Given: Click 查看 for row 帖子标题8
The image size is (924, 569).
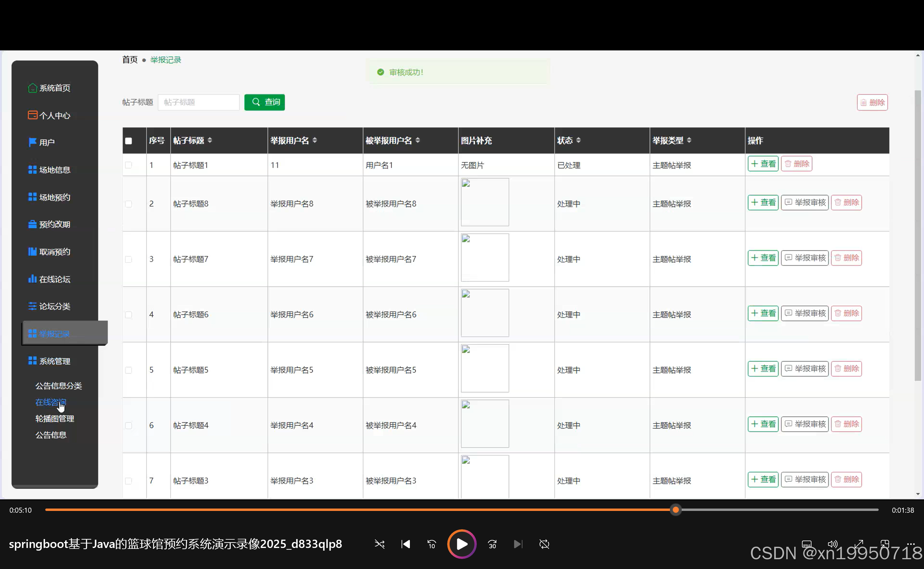Looking at the screenshot, I should point(763,202).
